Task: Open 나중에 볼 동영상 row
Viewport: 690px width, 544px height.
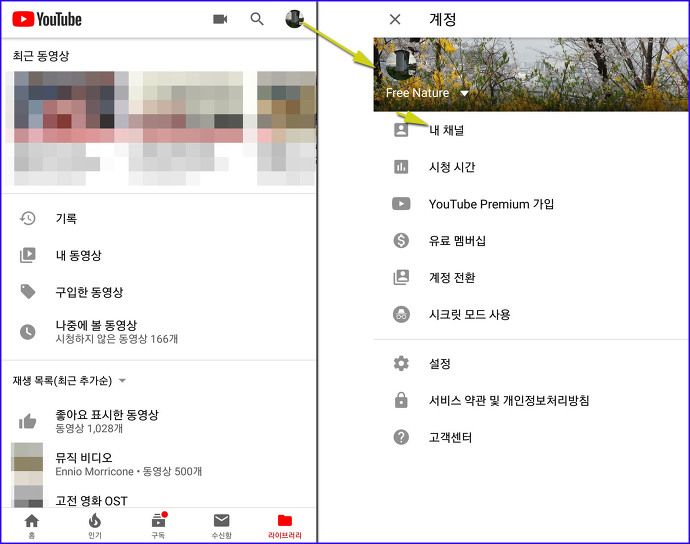Action: pos(158,331)
